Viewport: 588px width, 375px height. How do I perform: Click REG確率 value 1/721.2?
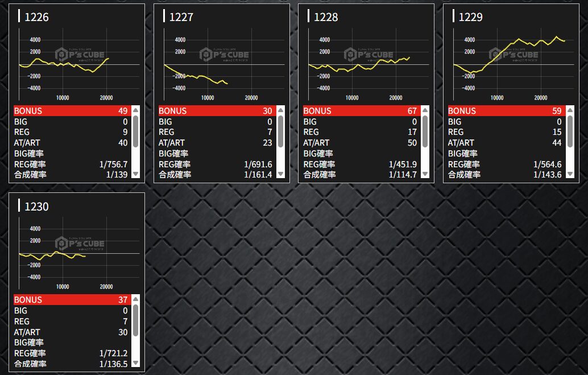pyautogui.click(x=113, y=353)
